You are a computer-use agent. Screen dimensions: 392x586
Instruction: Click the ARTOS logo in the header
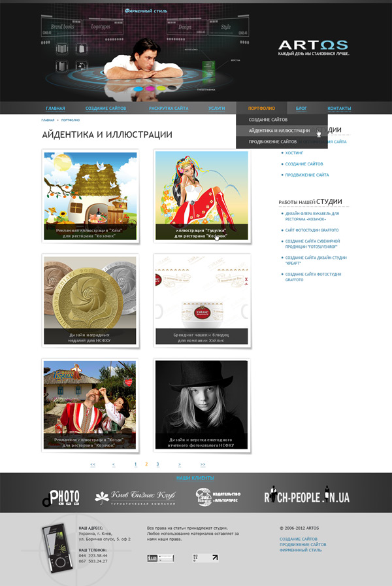point(313,45)
